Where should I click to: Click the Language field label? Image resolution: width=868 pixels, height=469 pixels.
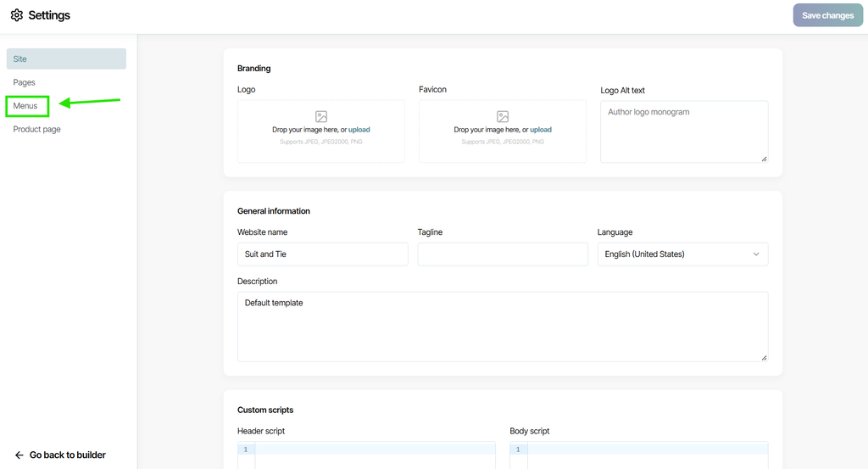[615, 232]
